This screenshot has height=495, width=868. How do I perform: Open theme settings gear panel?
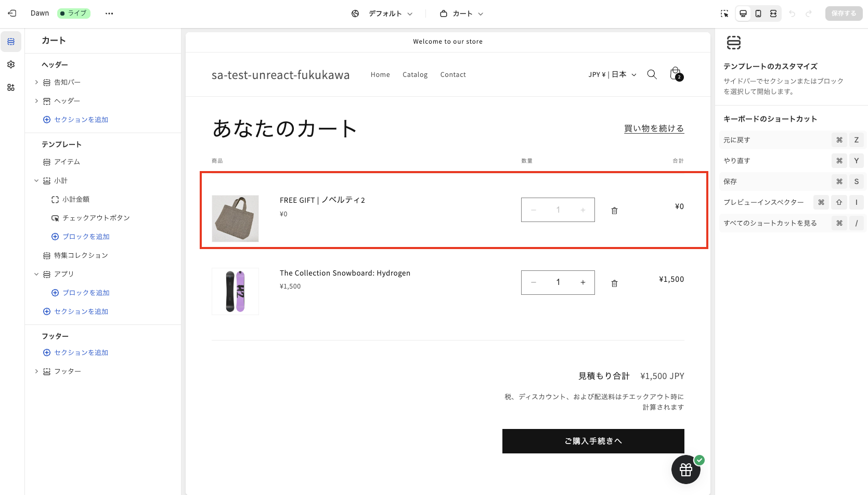tap(10, 64)
